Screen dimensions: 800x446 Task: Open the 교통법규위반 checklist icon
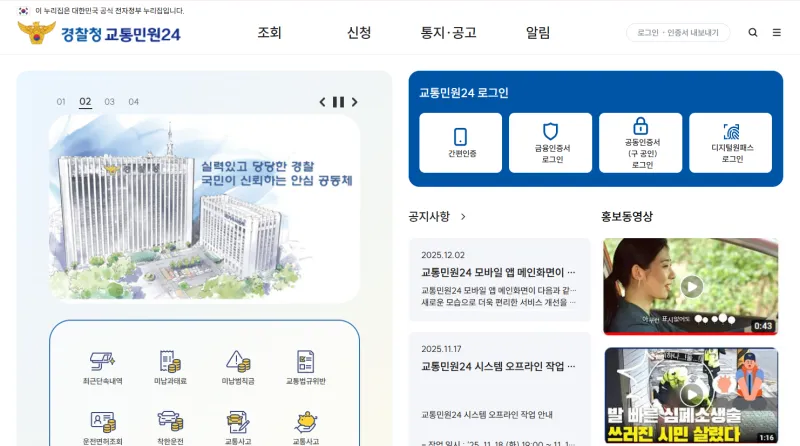point(306,362)
